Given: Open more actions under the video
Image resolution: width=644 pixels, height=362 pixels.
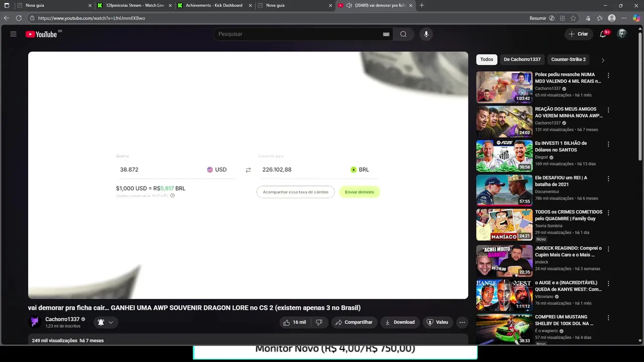Looking at the screenshot, I should point(462,322).
